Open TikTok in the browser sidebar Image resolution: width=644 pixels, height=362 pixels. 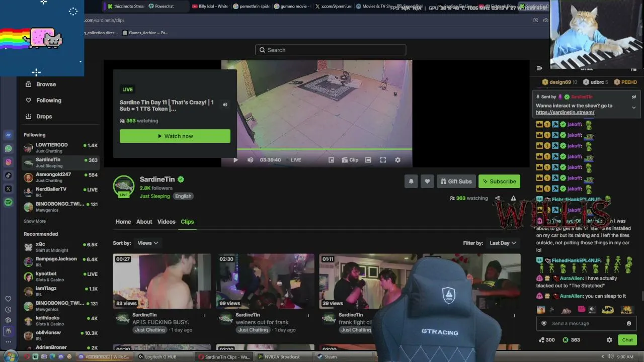[x=8, y=175]
